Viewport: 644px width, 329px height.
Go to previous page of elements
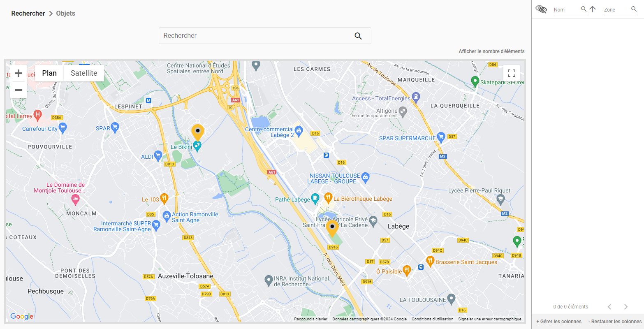point(609,307)
